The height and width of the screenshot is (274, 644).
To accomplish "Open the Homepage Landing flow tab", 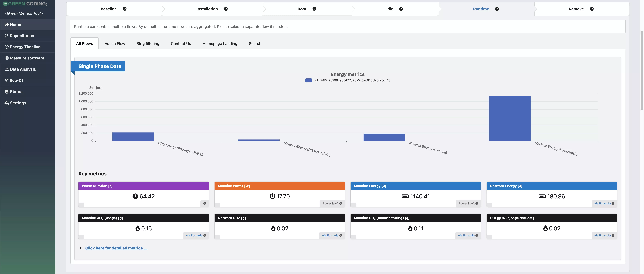I will pyautogui.click(x=220, y=44).
